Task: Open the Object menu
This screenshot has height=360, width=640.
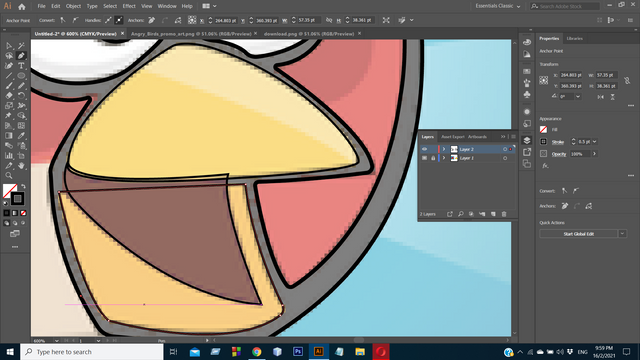Action: pos(73,6)
